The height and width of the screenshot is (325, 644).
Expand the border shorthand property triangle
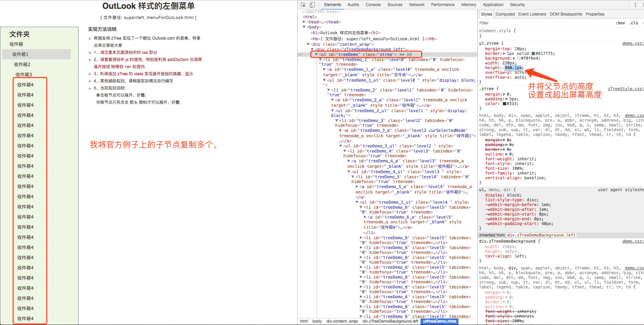coord(504,54)
